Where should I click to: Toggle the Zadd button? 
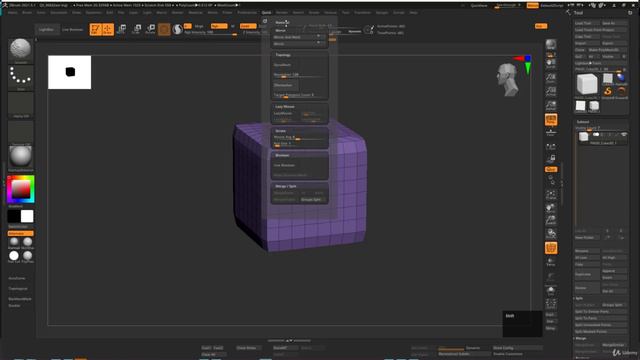[248, 26]
